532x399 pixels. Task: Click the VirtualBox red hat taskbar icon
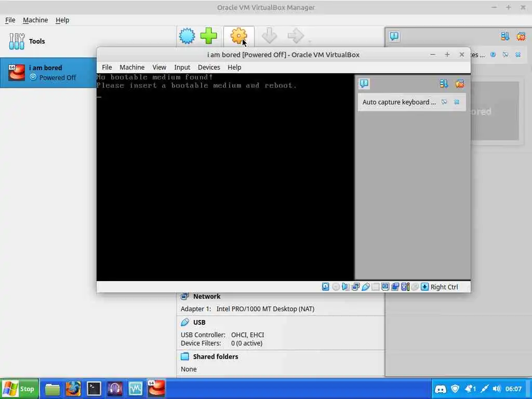[x=156, y=389]
